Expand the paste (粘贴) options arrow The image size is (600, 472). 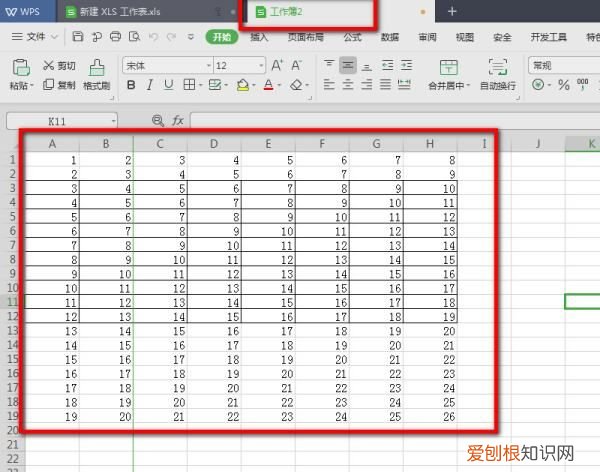click(31, 85)
